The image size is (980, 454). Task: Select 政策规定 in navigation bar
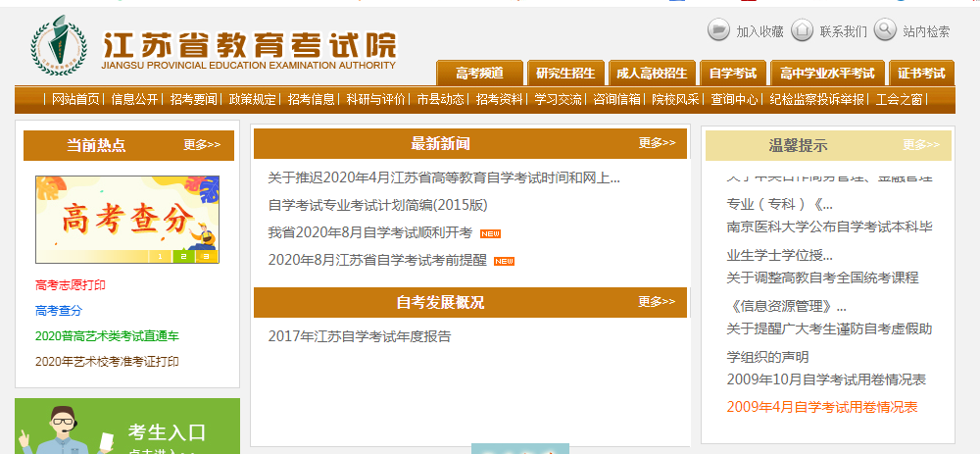click(253, 99)
